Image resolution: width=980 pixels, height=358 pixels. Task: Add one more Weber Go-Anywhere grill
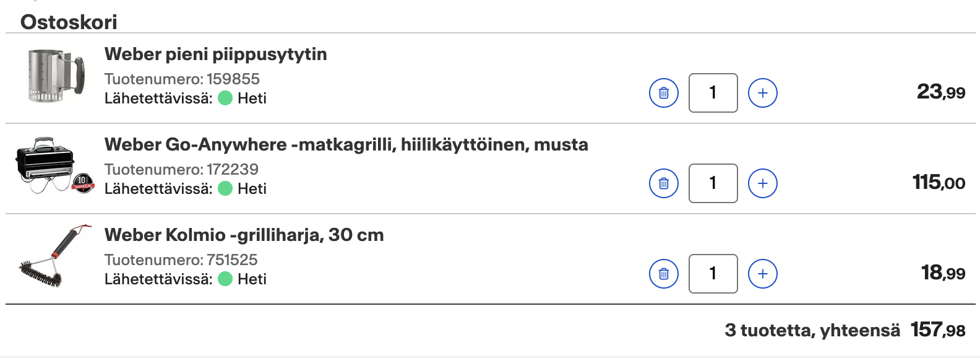pos(763,183)
